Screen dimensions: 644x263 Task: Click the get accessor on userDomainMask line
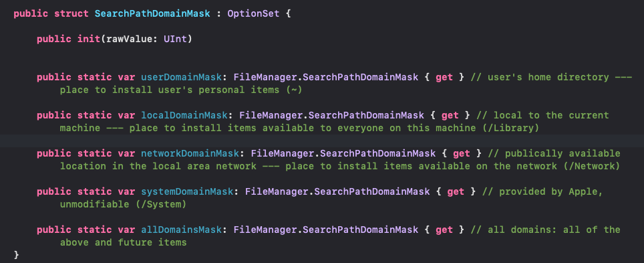click(x=444, y=77)
